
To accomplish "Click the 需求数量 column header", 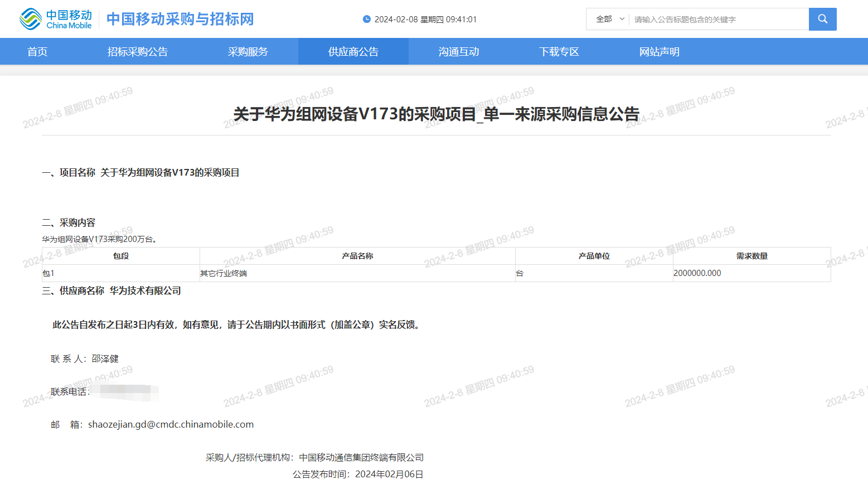I will [751, 256].
